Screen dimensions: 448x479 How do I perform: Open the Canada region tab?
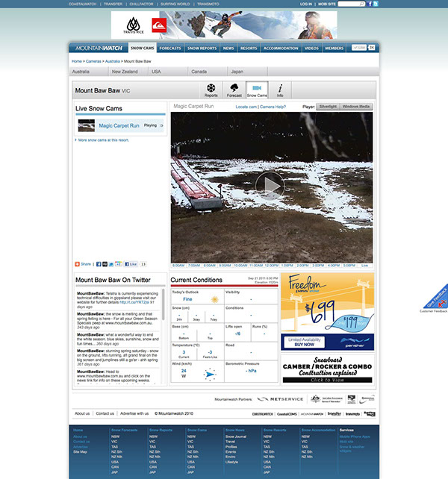click(199, 72)
